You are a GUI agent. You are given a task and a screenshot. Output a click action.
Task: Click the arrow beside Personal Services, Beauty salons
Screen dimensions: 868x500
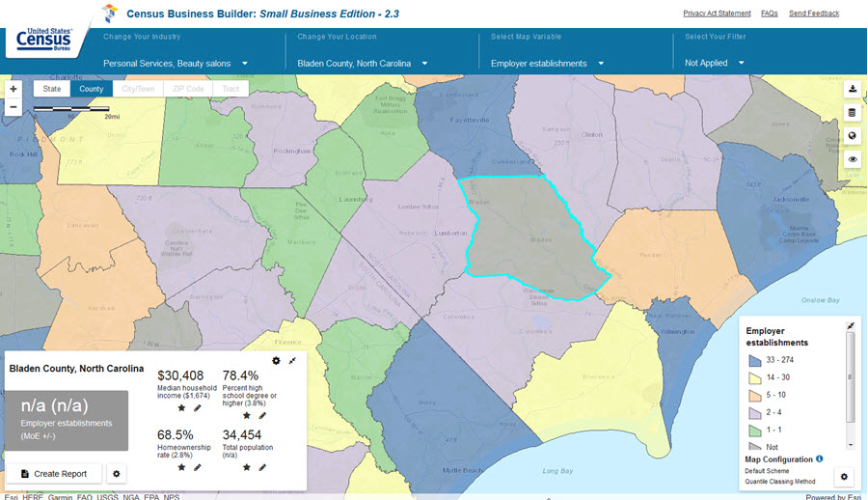(x=245, y=63)
